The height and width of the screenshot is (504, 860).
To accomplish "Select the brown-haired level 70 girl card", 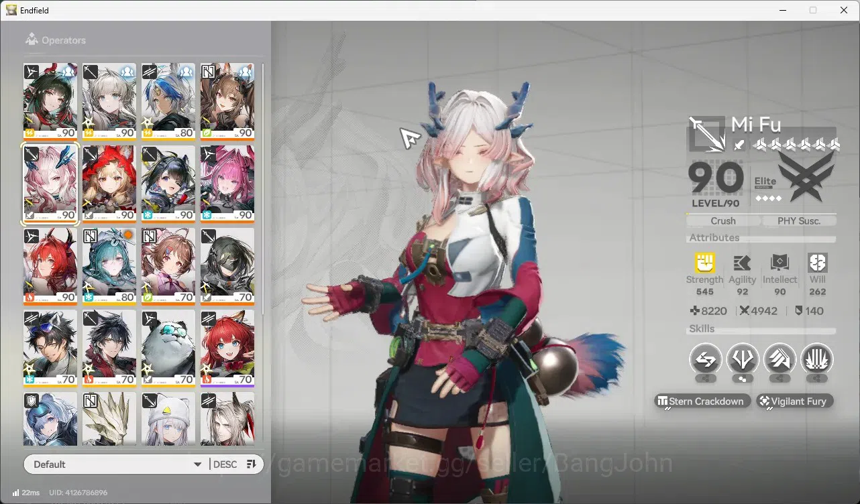I will click(x=168, y=267).
